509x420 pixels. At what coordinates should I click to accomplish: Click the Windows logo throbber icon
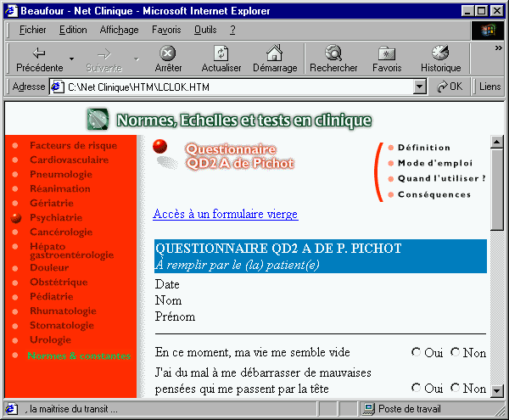point(489,31)
